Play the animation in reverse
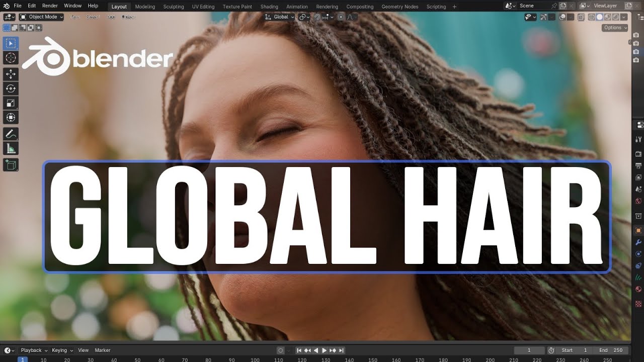The image size is (644, 362). (x=316, y=350)
